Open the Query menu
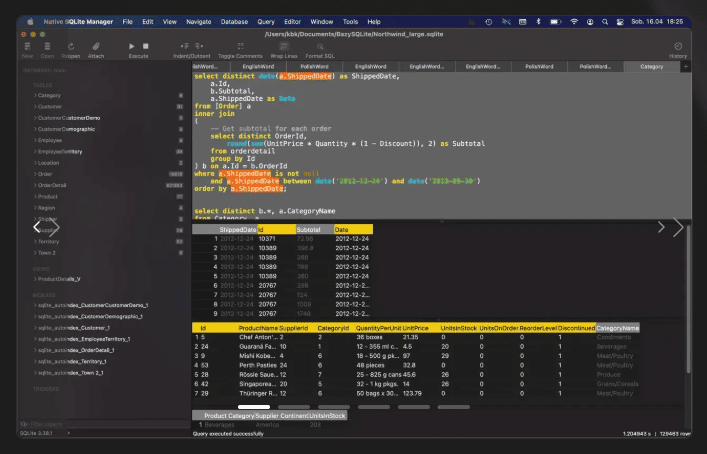Image resolution: width=707 pixels, height=454 pixels. [266, 22]
